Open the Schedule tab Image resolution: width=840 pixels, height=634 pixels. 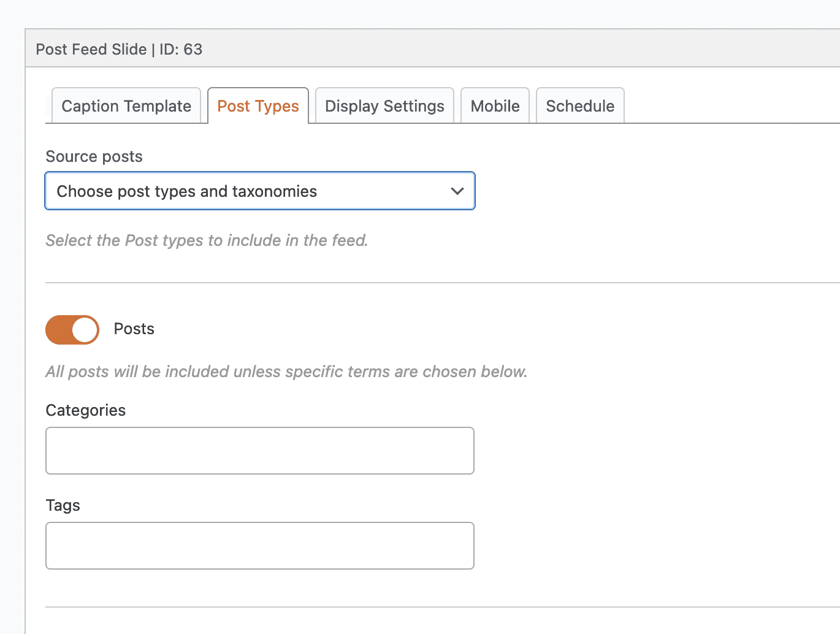click(580, 106)
